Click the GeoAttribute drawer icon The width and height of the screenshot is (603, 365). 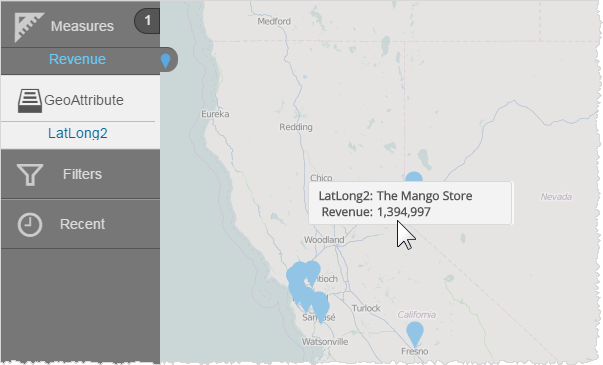click(x=30, y=101)
